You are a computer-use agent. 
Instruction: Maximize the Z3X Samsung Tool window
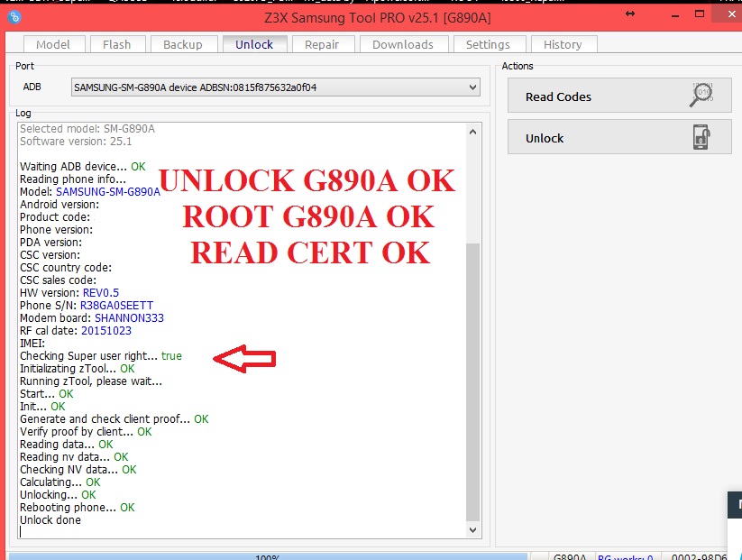point(700,14)
